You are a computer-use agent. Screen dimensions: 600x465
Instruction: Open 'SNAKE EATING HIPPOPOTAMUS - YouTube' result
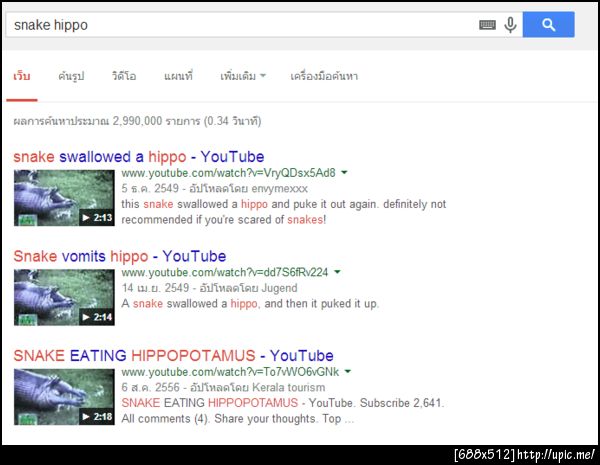coord(173,356)
